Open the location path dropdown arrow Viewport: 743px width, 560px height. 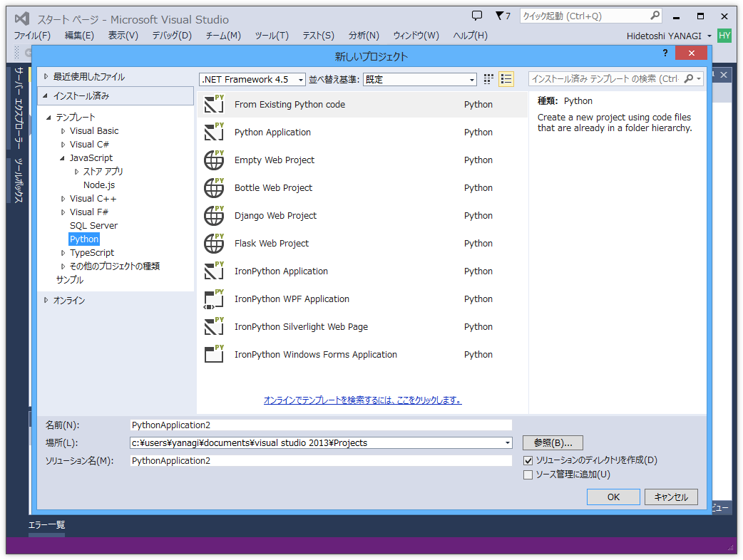click(508, 443)
